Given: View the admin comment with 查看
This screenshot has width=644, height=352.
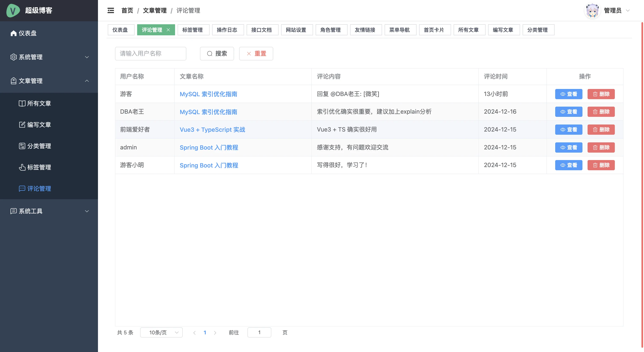Looking at the screenshot, I should tap(569, 147).
